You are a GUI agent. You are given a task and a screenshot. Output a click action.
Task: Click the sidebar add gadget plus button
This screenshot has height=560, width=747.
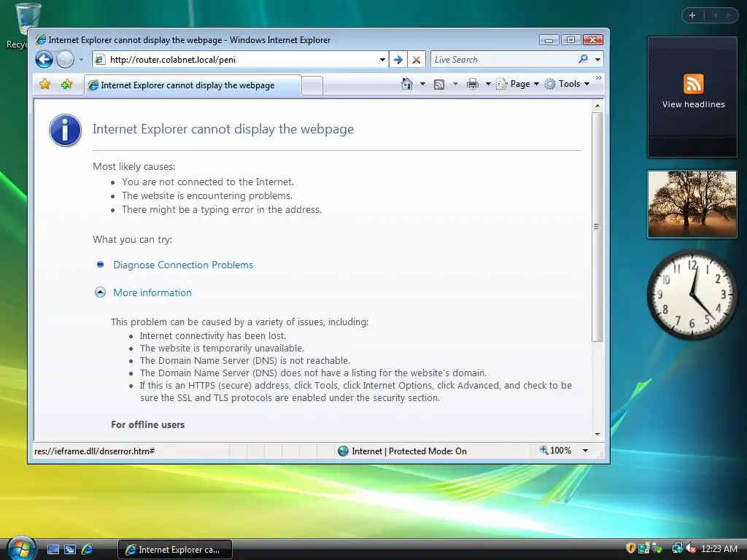[x=692, y=15]
